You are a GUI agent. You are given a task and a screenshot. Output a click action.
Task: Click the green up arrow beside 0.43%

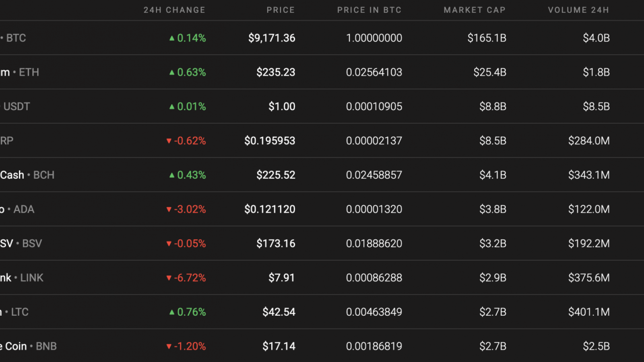172,175
